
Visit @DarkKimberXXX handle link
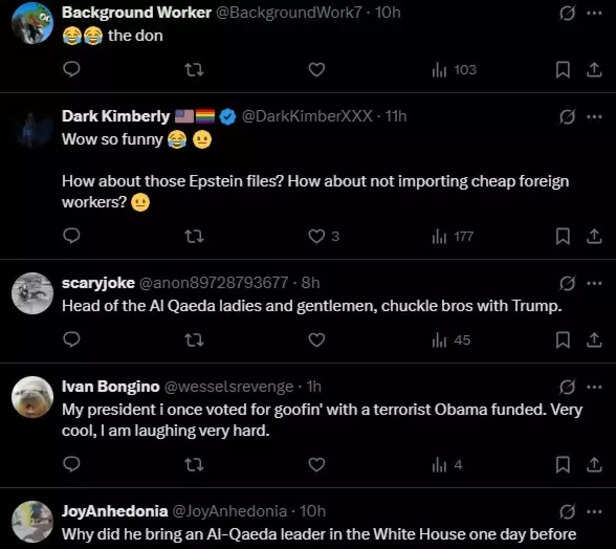[x=307, y=117]
